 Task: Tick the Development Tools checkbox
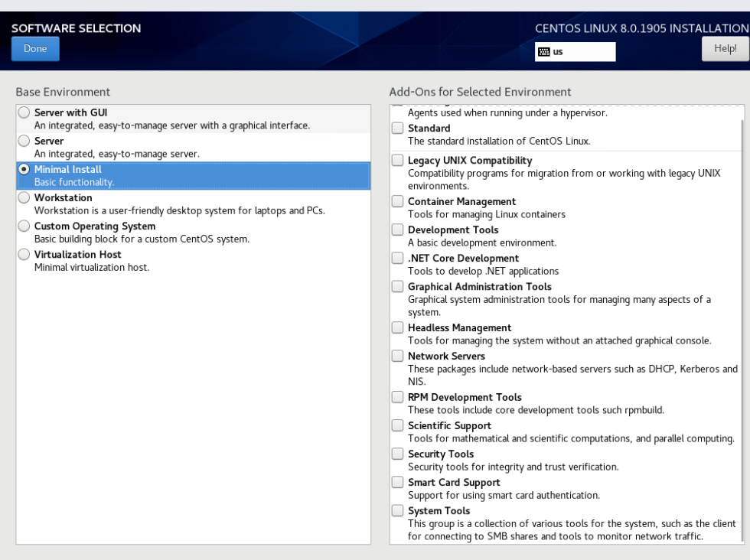397,230
